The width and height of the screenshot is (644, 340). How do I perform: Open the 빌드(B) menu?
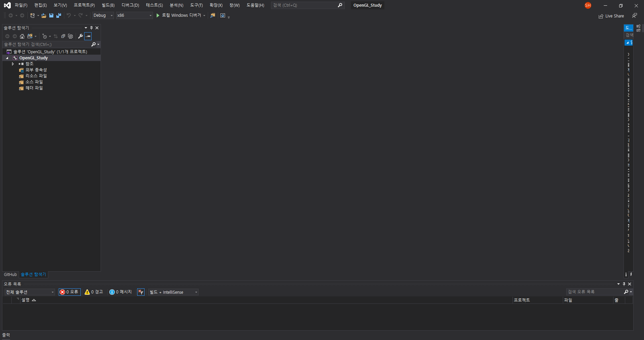(x=108, y=5)
